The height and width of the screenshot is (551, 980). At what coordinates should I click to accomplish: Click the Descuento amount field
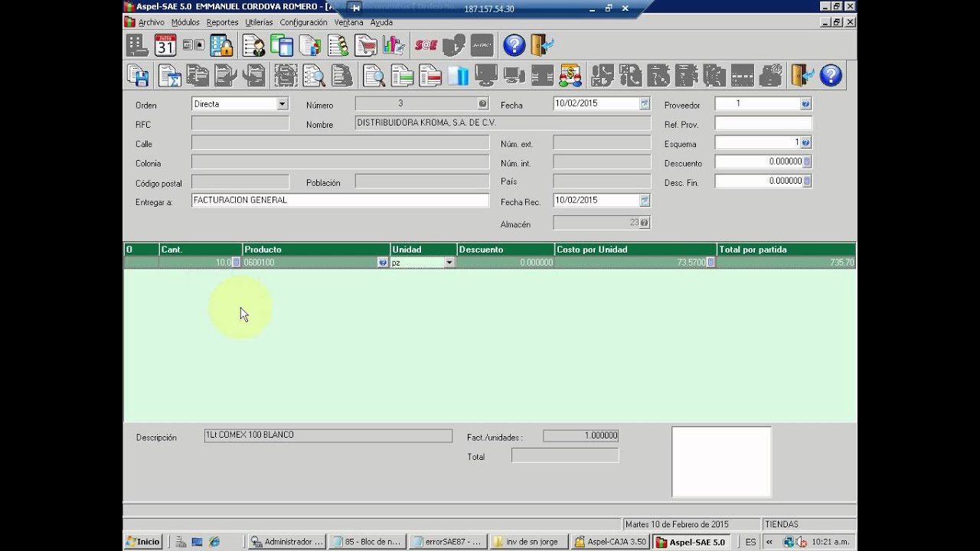click(759, 161)
